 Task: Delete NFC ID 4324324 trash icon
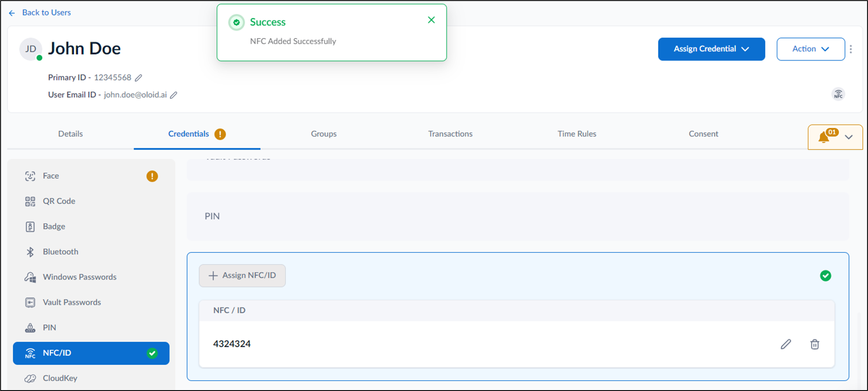(815, 344)
